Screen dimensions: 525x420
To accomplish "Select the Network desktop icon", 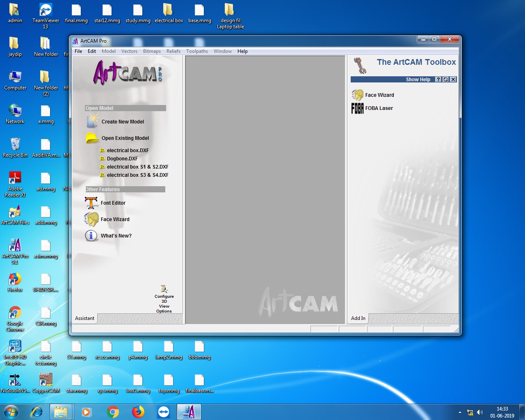I will coord(15,114).
